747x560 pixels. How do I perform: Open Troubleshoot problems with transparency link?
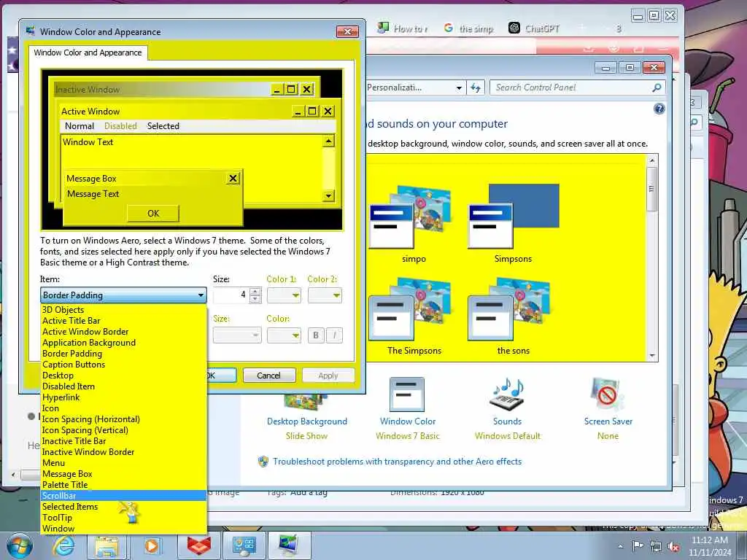(x=397, y=462)
